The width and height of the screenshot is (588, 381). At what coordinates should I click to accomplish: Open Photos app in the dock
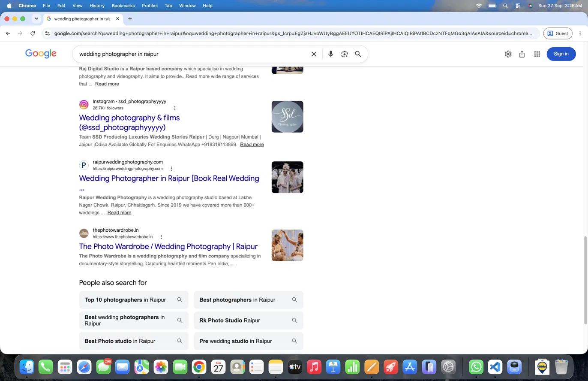pos(161,367)
